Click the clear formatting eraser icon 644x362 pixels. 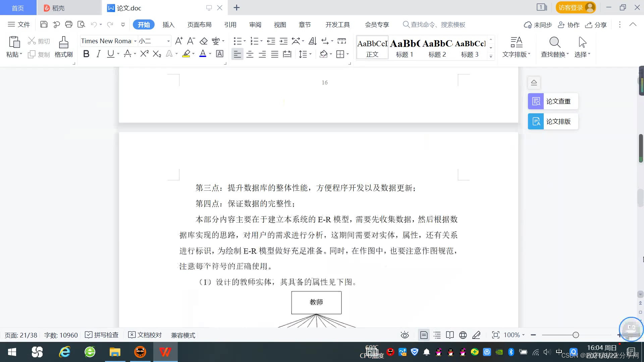[x=204, y=41]
